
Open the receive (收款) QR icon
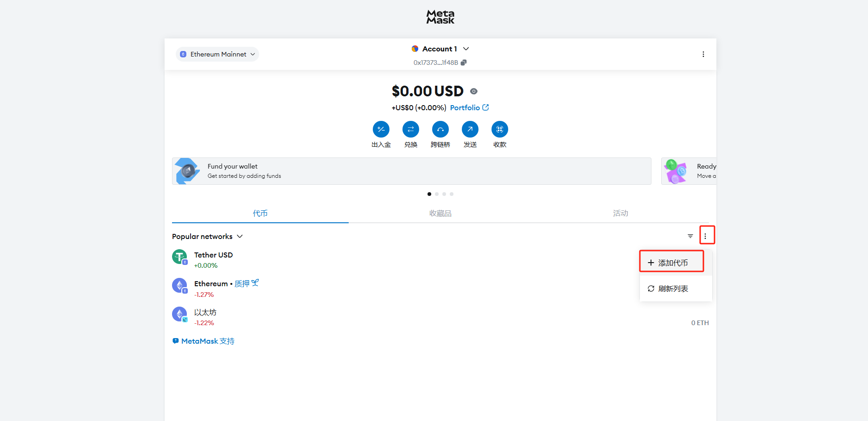click(x=500, y=129)
